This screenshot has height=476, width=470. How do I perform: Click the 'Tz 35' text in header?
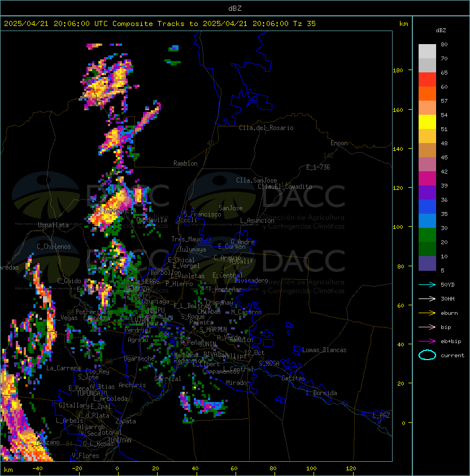click(304, 24)
